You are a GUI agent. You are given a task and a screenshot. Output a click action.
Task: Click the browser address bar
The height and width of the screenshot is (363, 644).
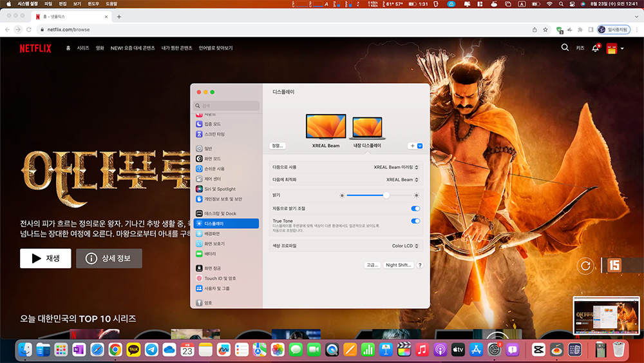pyautogui.click(x=283, y=30)
